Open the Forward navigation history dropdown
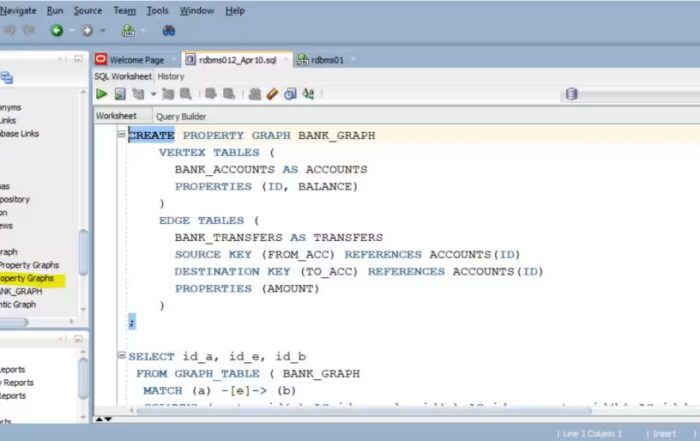This screenshot has height=441, width=700. point(103,31)
